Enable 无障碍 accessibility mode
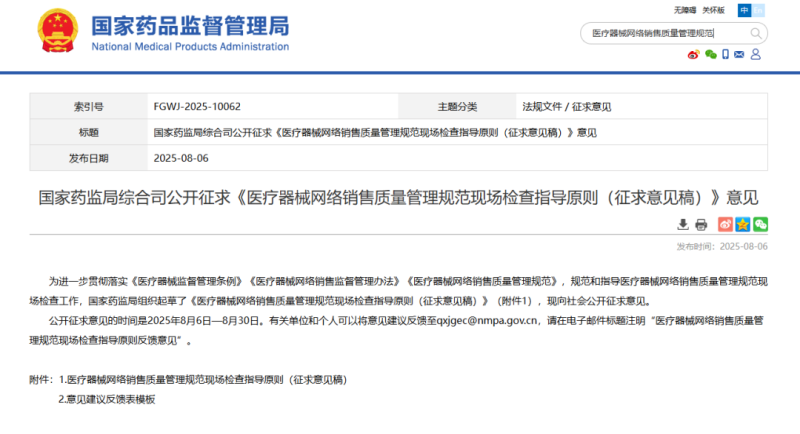Image resolution: width=800 pixels, height=434 pixels. [684, 10]
